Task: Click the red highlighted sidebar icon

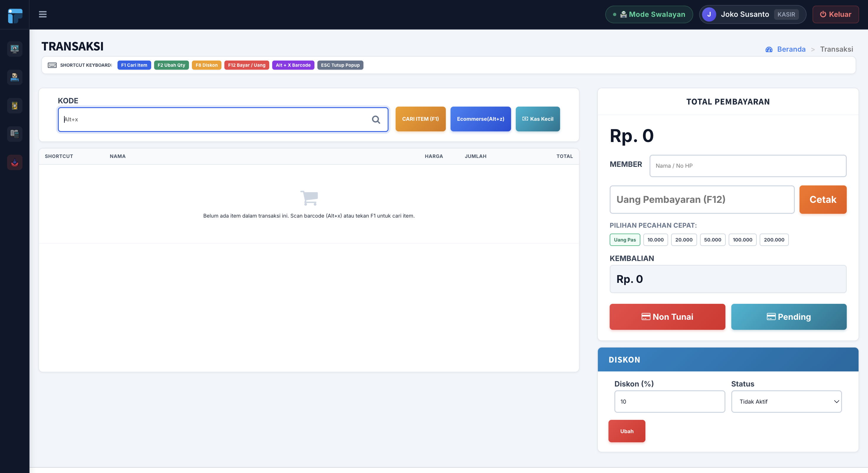Action: click(x=14, y=162)
